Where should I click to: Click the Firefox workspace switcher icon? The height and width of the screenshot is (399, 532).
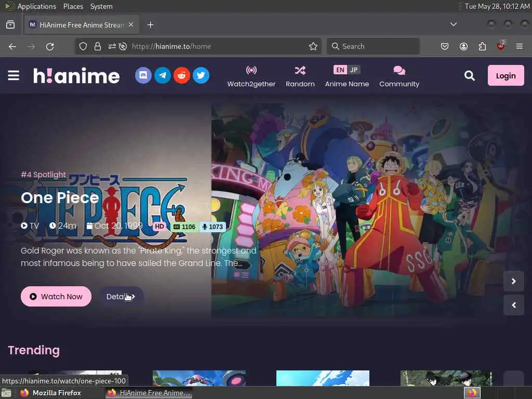coord(472,393)
